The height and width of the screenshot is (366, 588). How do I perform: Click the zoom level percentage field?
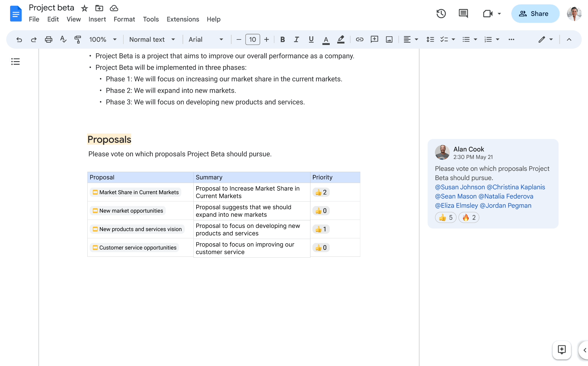tap(97, 40)
